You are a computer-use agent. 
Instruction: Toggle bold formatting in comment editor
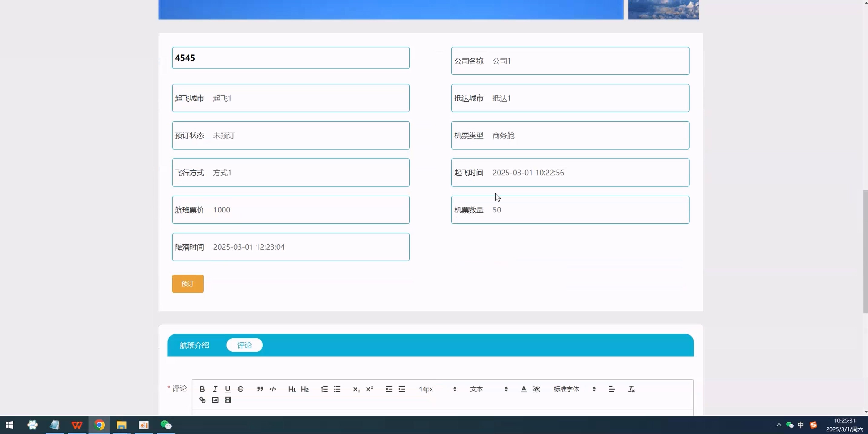coord(202,389)
